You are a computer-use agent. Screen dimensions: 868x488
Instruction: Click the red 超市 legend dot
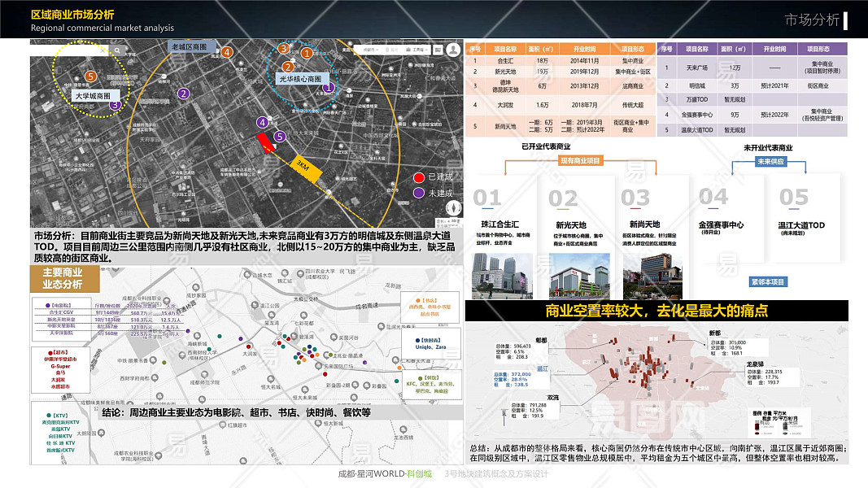tap(50, 352)
